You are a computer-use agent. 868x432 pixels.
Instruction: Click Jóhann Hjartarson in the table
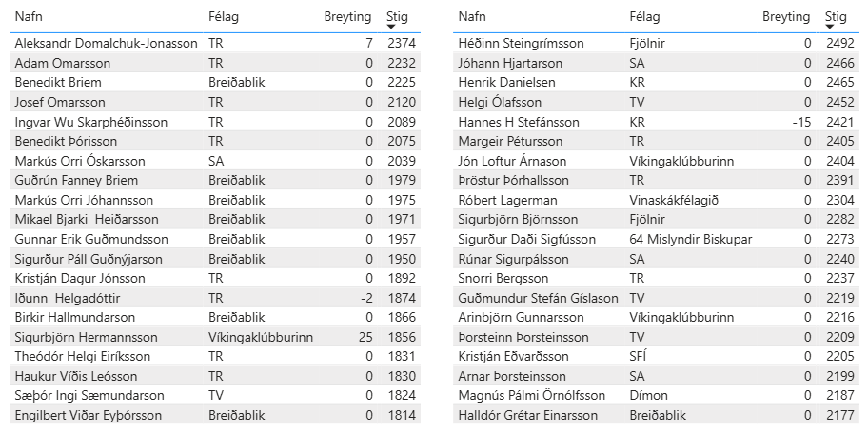[510, 63]
